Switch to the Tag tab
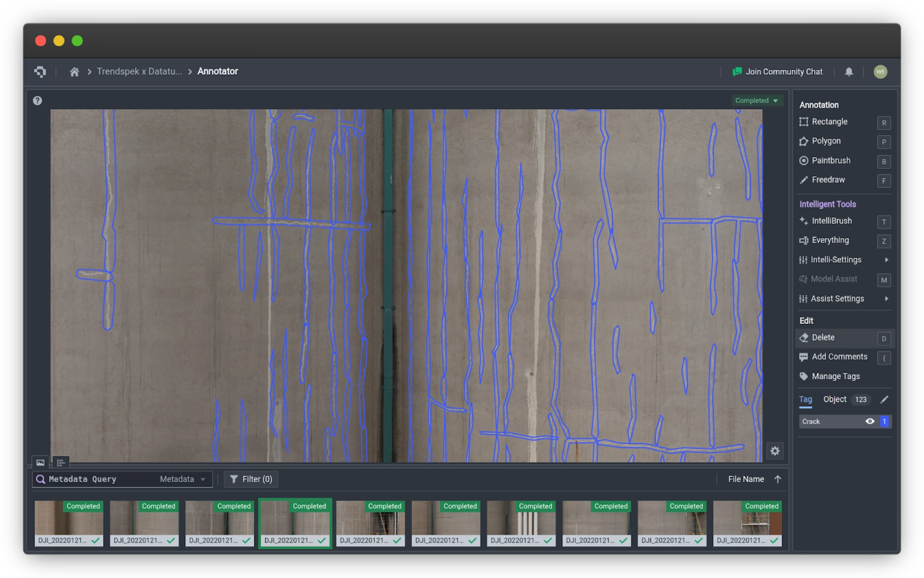924x578 pixels. pos(805,399)
